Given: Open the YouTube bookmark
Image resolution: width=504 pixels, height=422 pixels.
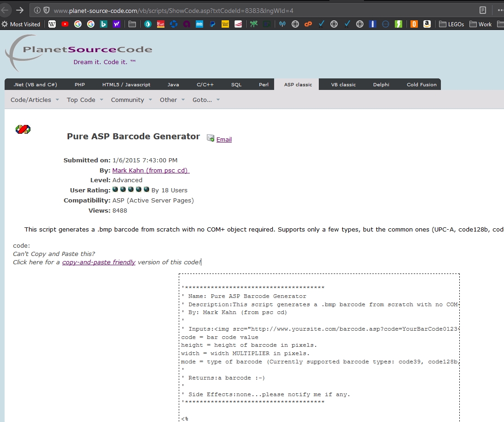Looking at the screenshot, I should click(65, 24).
